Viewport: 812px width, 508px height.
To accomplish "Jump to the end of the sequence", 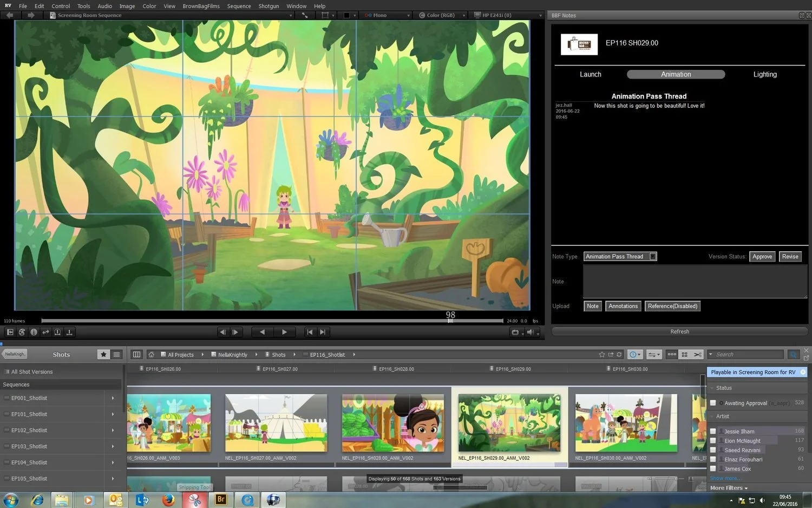I will point(323,332).
